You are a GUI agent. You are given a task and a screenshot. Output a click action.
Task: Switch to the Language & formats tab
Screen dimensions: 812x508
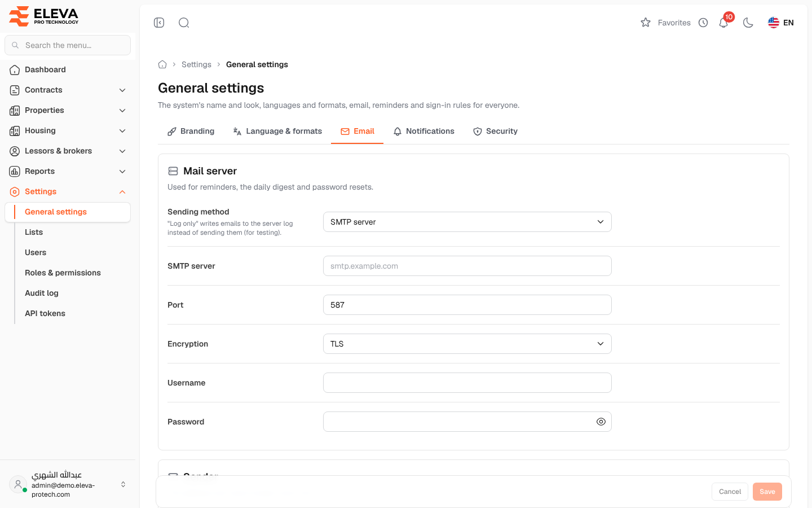click(277, 131)
